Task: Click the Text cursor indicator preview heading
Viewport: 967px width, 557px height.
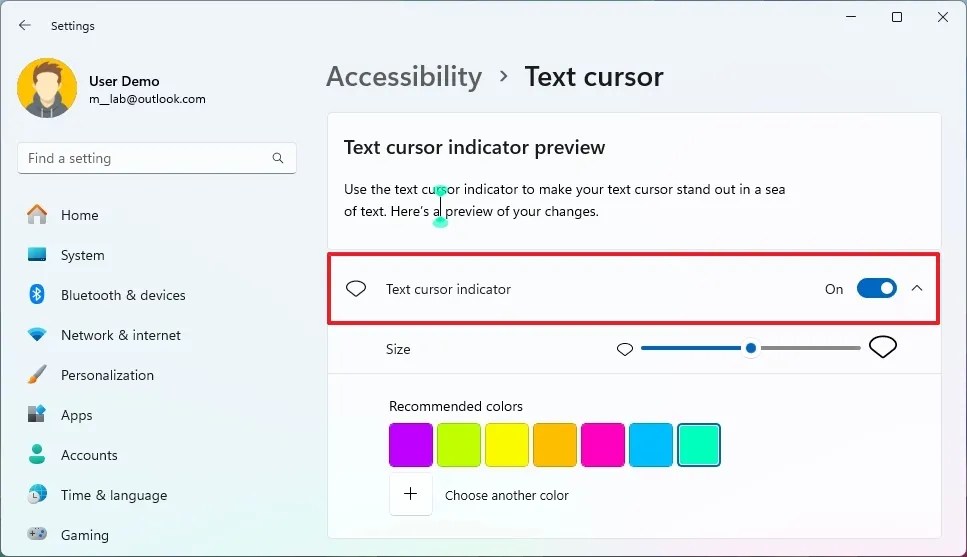Action: pos(474,147)
